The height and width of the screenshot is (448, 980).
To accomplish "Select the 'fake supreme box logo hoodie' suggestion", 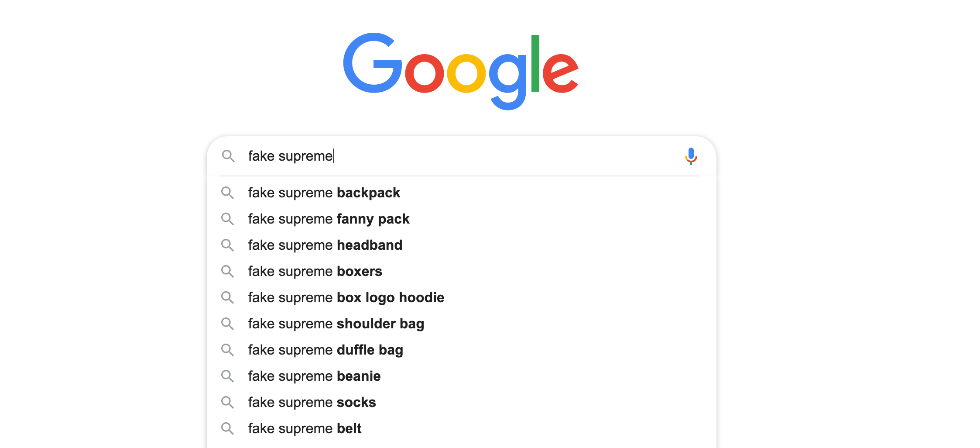I will (x=346, y=297).
